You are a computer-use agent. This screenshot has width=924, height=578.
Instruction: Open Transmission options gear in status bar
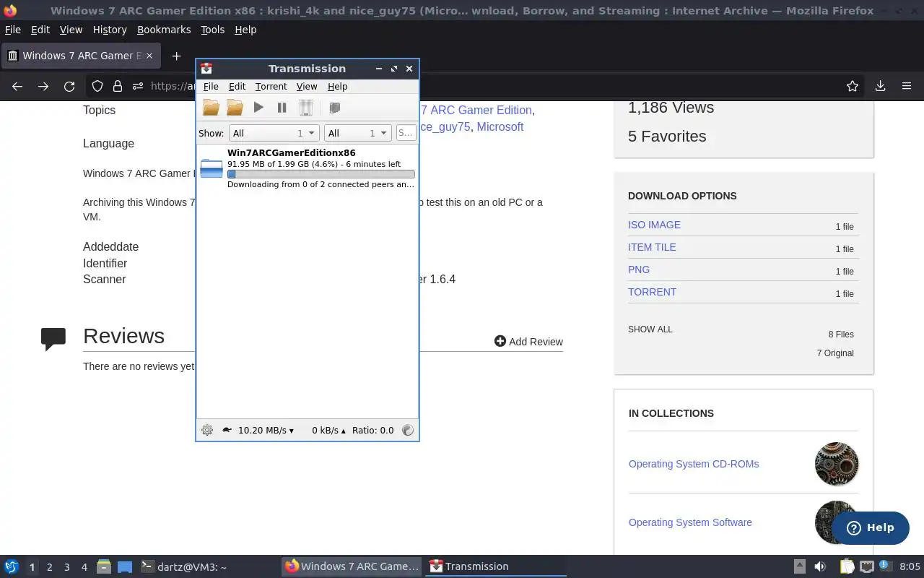click(x=207, y=430)
